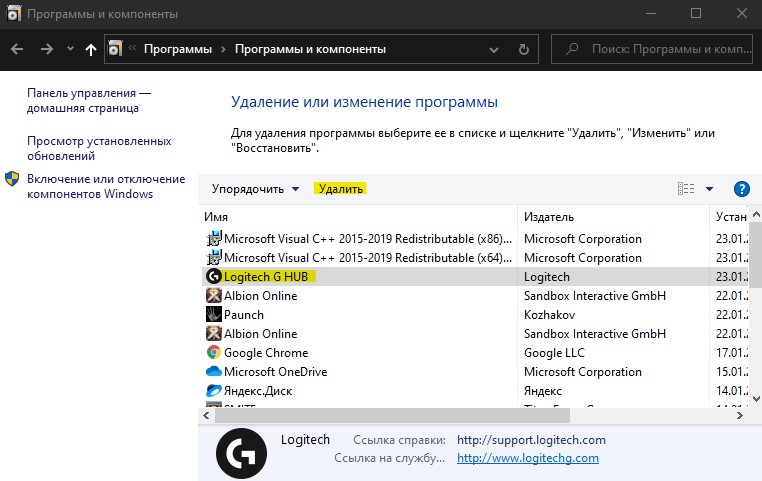Go forward with the right arrow button
Image resolution: width=762 pixels, height=481 pixels.
pyautogui.click(x=47, y=49)
